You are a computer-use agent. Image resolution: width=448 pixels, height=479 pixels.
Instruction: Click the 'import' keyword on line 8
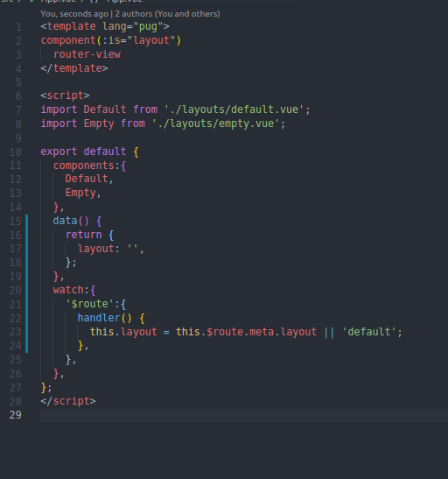click(59, 123)
